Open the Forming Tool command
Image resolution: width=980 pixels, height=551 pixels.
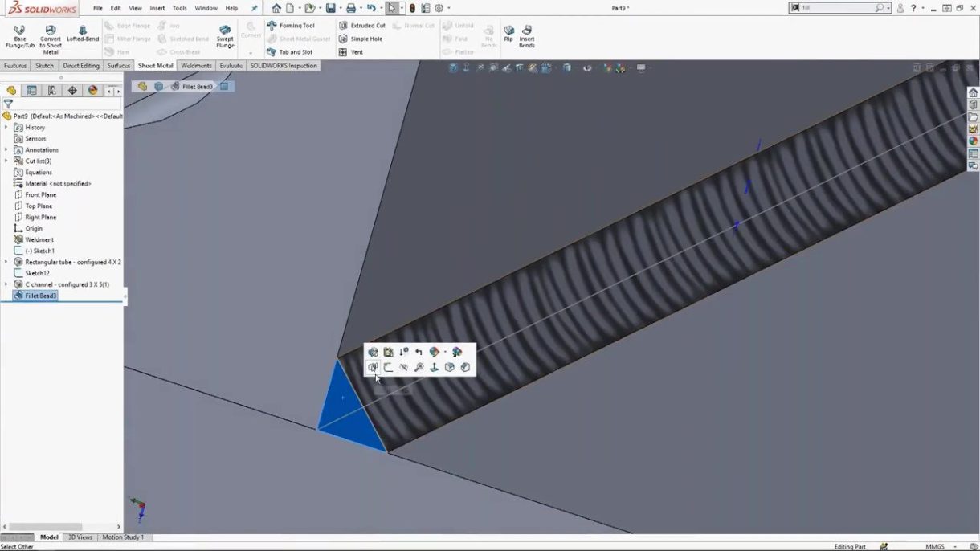[x=291, y=26]
